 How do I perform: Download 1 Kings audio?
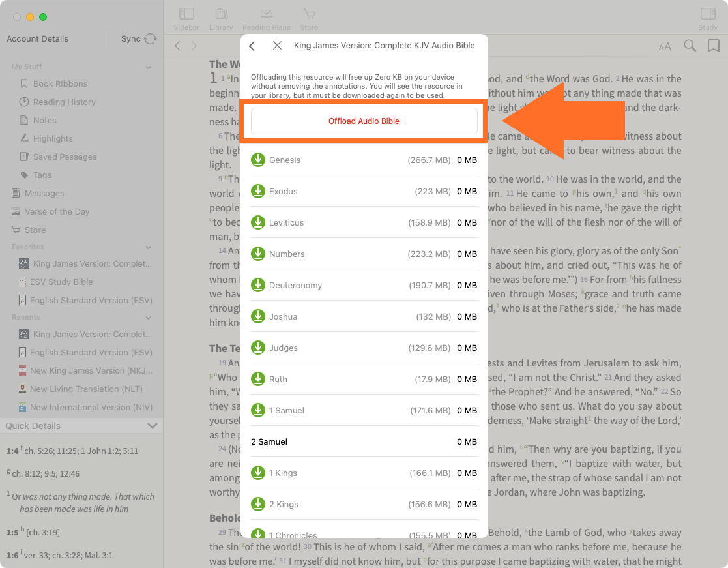(x=258, y=473)
